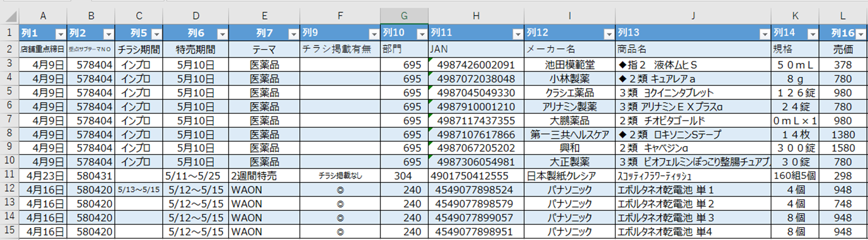Select maker cell 大鵬薬品
The image size is (868, 240).
pyautogui.click(x=570, y=120)
